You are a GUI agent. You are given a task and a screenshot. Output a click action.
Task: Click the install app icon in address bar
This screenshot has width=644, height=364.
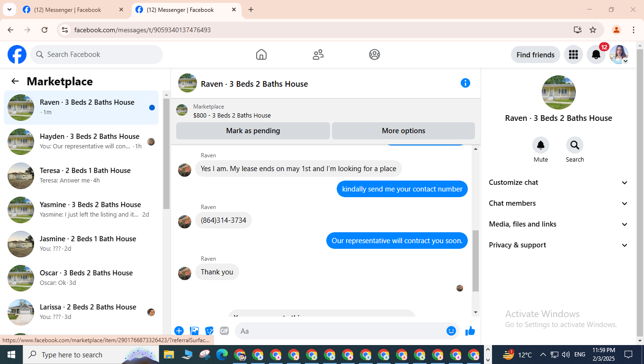point(578,30)
